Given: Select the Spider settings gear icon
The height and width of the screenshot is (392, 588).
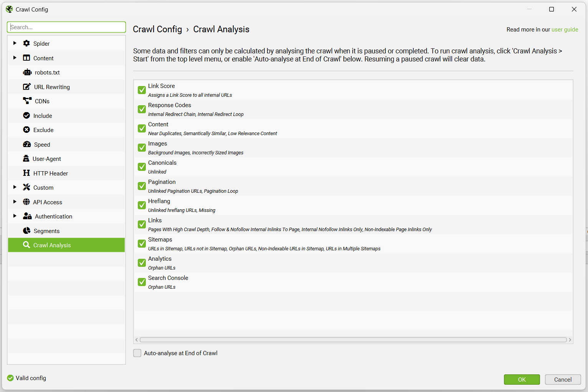Looking at the screenshot, I should coord(26,43).
